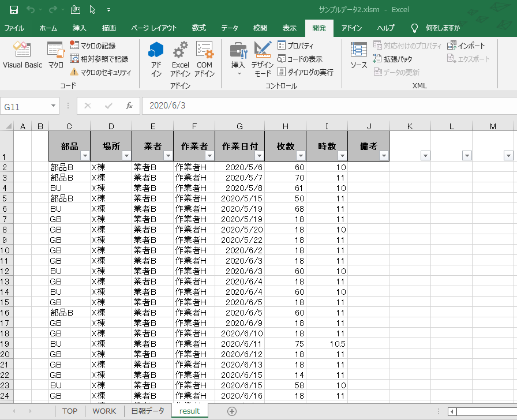Open the ファイル tab
517x420 pixels.
pos(14,28)
